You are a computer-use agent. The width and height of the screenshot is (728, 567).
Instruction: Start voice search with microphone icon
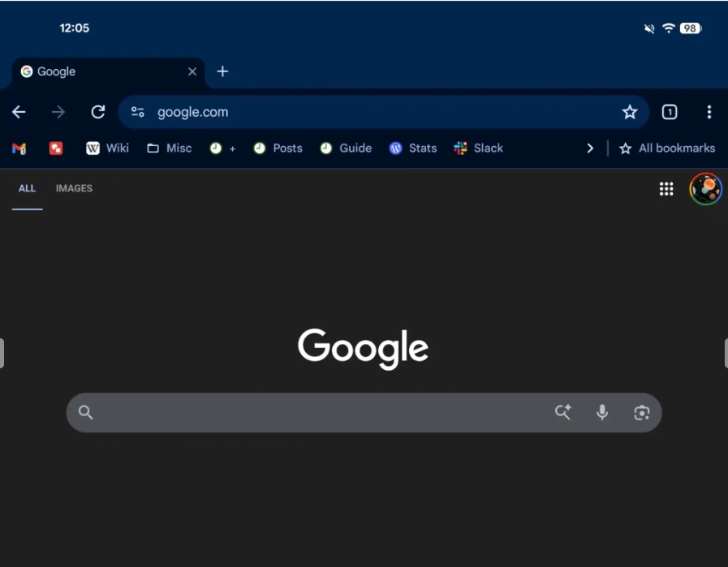click(x=602, y=412)
